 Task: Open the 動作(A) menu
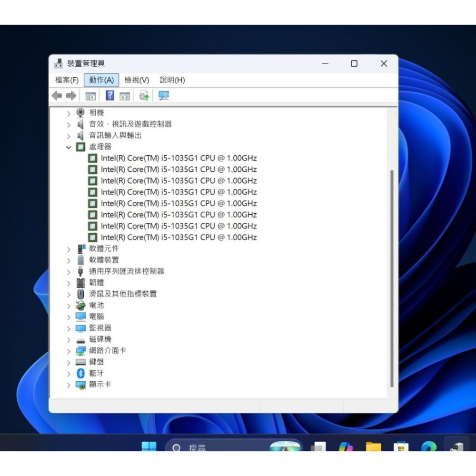point(101,80)
